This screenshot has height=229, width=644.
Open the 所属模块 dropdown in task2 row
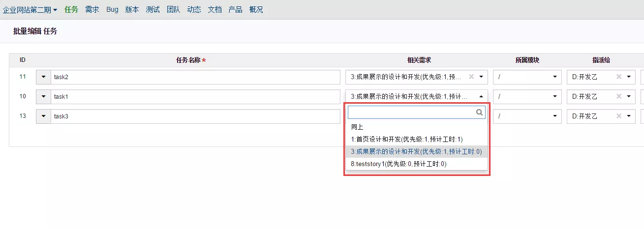(x=527, y=77)
